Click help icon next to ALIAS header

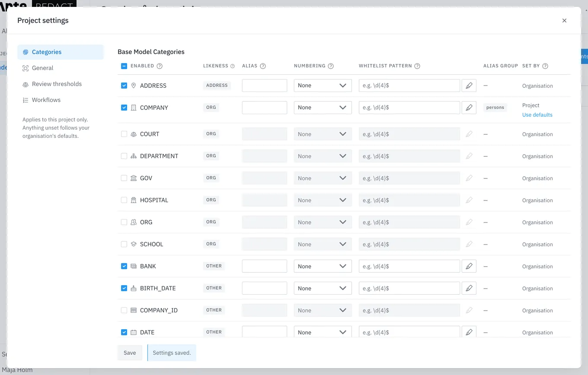(x=263, y=66)
